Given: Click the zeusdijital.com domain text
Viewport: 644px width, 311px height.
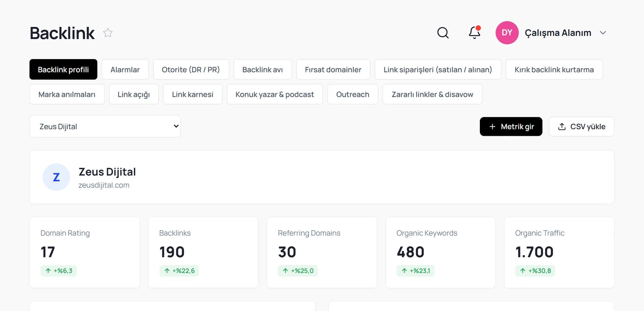Looking at the screenshot, I should tap(104, 185).
